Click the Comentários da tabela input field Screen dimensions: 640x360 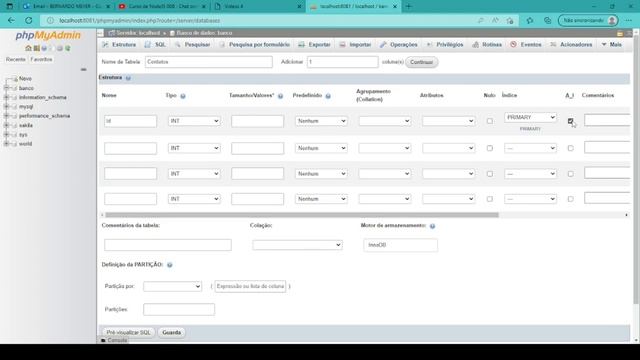pyautogui.click(x=168, y=245)
